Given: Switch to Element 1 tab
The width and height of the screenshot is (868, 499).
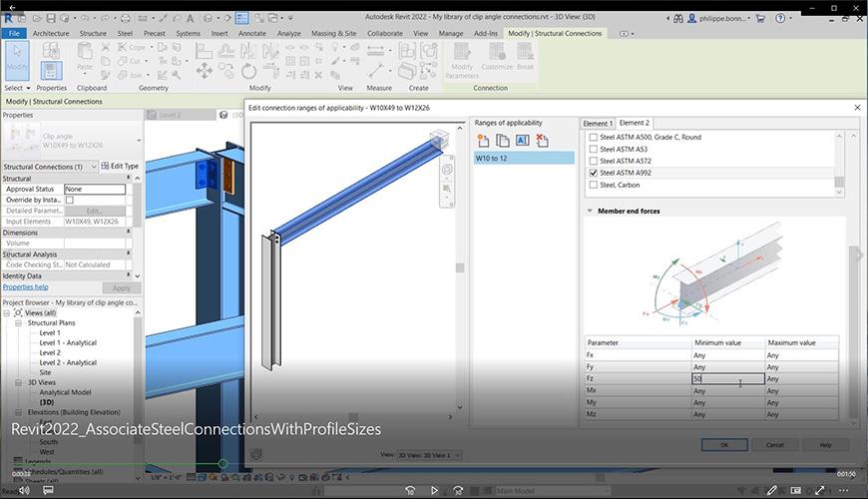Looking at the screenshot, I should click(598, 124).
